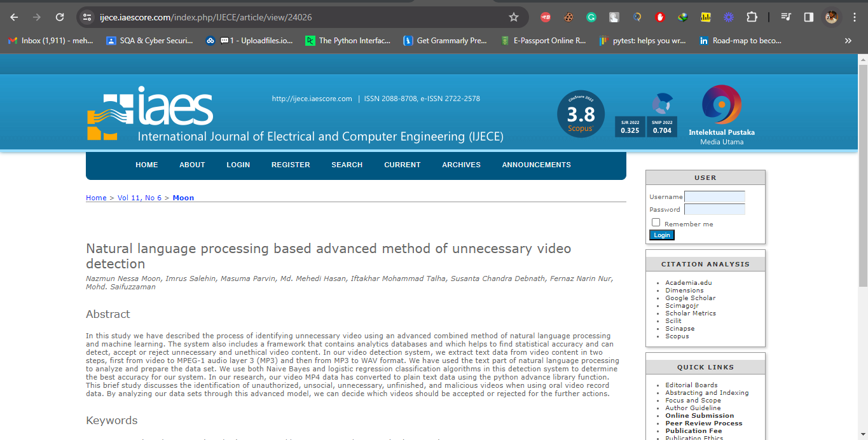Open the Peer Review Process link
Viewport: 868px width, 440px height.
(704, 423)
